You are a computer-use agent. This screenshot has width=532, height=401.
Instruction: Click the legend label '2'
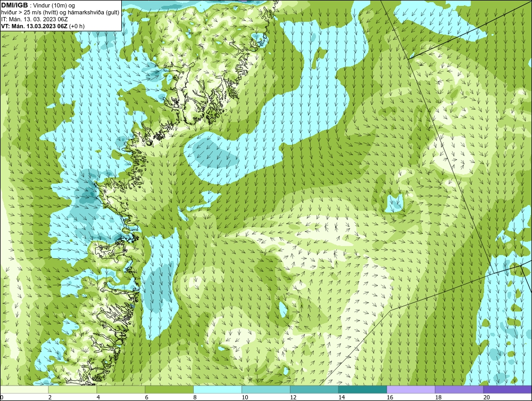50,397
